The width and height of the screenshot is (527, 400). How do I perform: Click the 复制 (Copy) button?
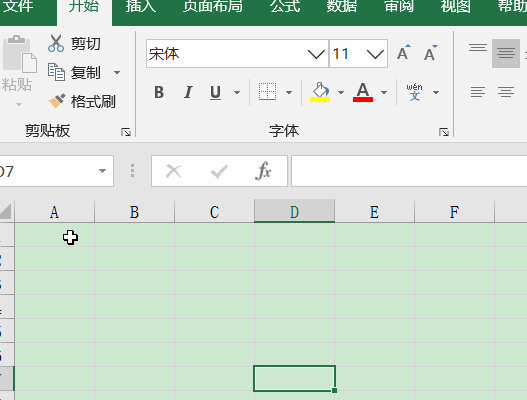pyautogui.click(x=74, y=73)
